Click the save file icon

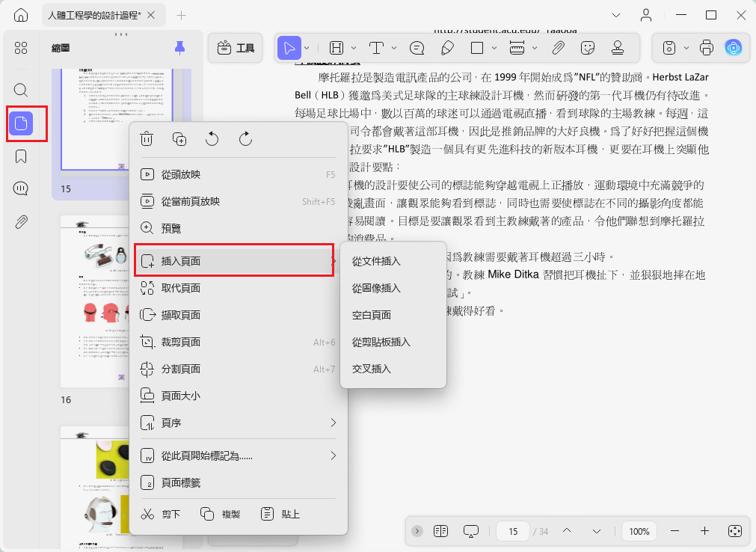pos(669,48)
